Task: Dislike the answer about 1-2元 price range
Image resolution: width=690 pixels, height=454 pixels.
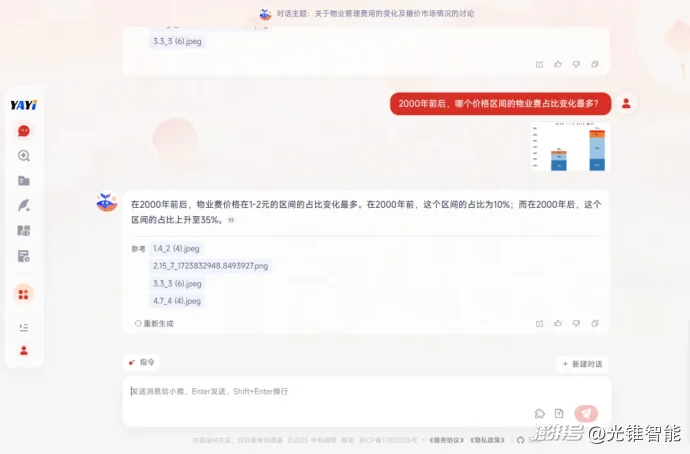Action: point(576,323)
